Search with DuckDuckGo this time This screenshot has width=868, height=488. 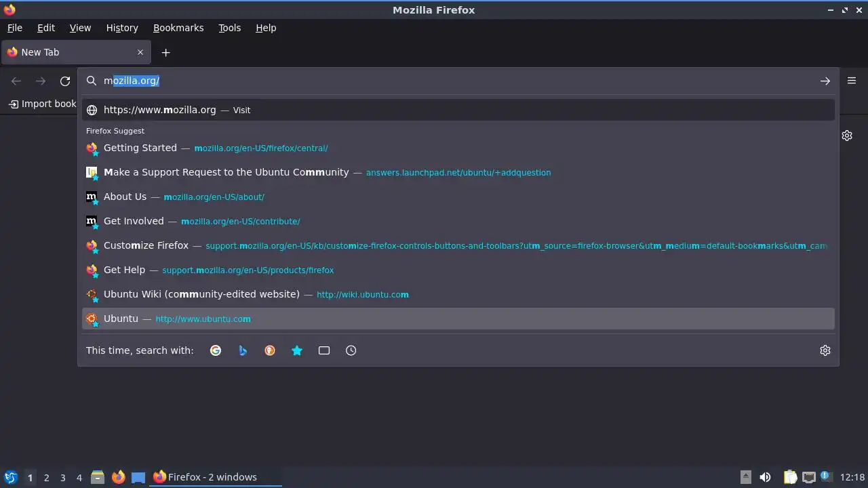pyautogui.click(x=270, y=350)
